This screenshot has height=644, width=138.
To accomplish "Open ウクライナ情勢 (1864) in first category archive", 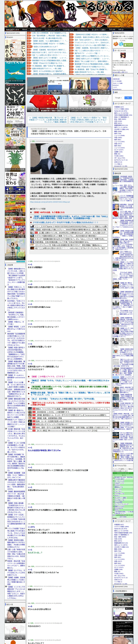I will [x=121, y=109].
